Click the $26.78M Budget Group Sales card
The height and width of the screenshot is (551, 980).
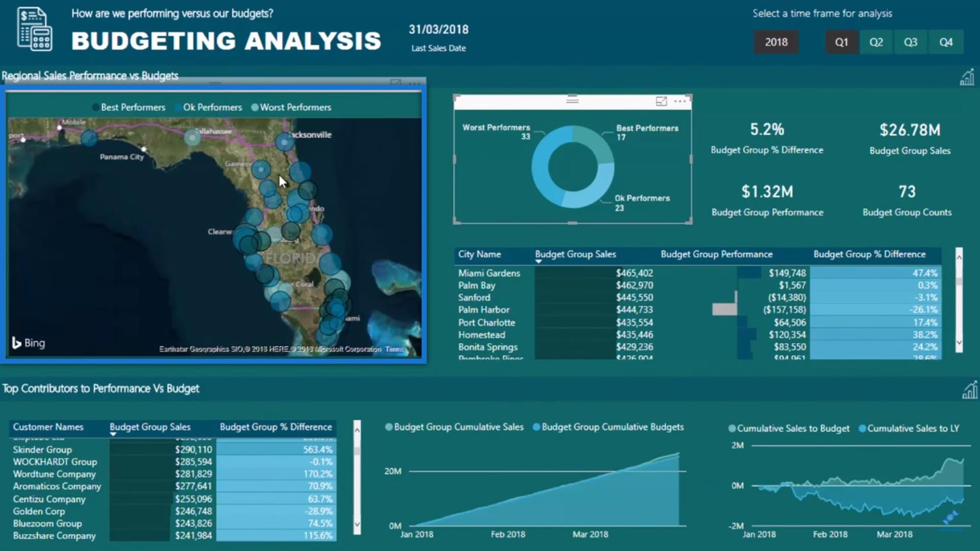point(910,139)
